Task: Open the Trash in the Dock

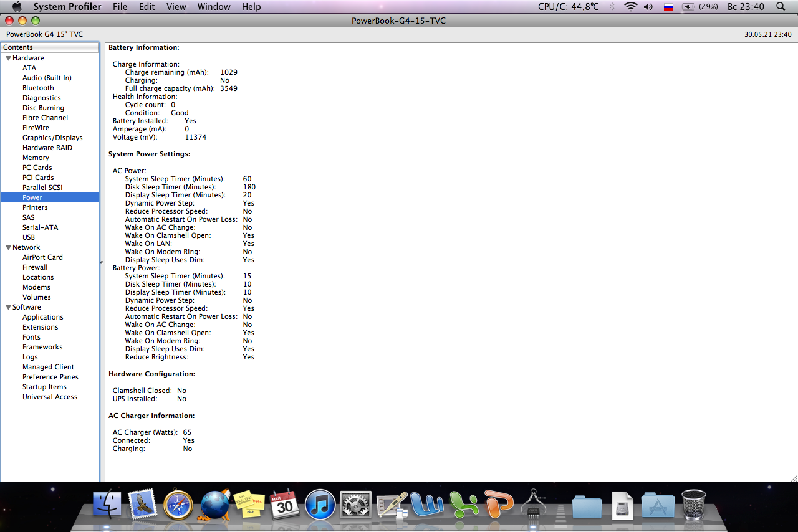Action: pos(693,505)
